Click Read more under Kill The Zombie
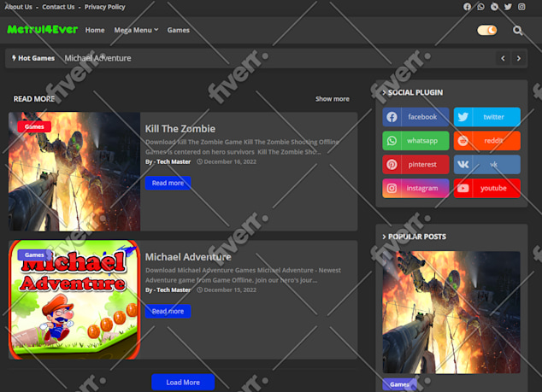 point(168,183)
